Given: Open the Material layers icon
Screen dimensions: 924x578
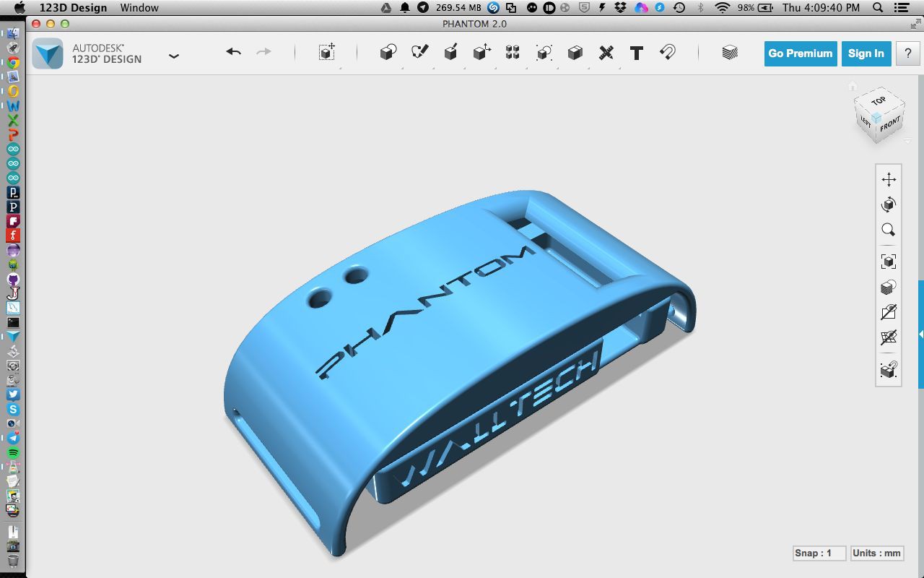Looking at the screenshot, I should click(x=730, y=53).
